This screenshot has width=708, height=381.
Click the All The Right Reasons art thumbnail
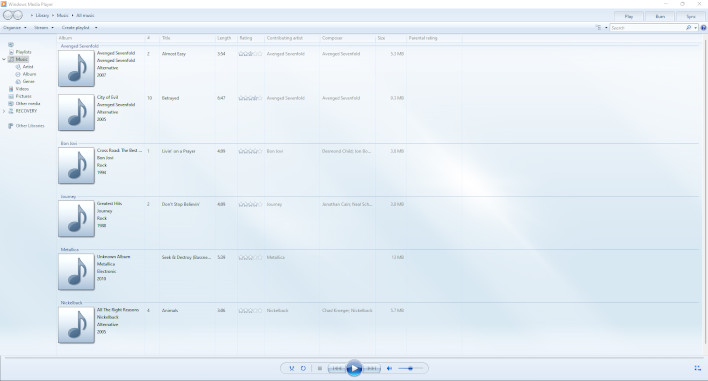[76, 325]
